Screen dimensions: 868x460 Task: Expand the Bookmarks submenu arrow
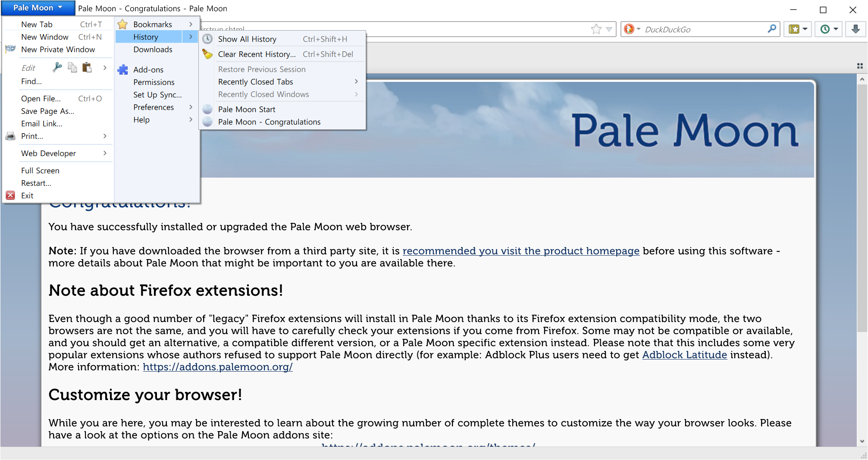click(191, 25)
